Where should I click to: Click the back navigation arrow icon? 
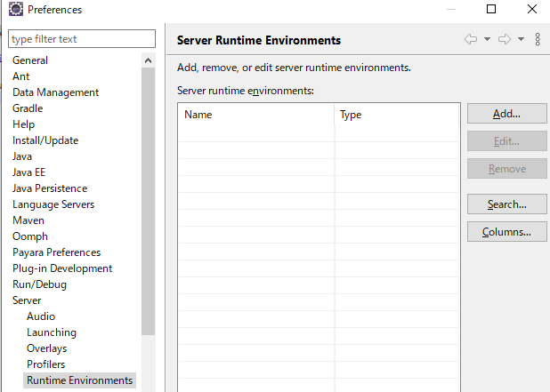471,39
